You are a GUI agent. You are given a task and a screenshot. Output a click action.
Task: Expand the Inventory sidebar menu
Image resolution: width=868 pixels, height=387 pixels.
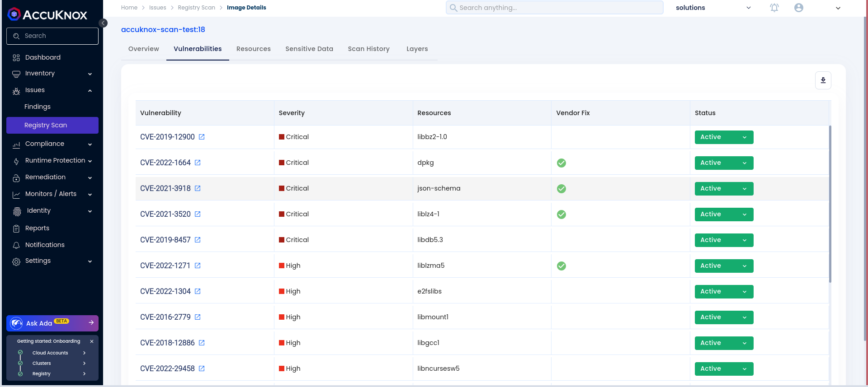click(52, 74)
